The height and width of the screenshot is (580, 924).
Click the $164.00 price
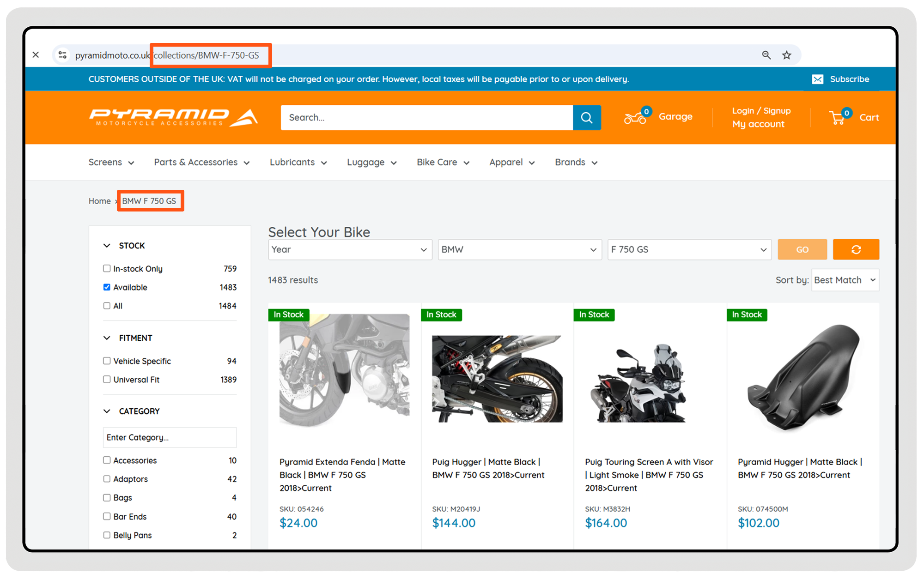click(x=606, y=523)
